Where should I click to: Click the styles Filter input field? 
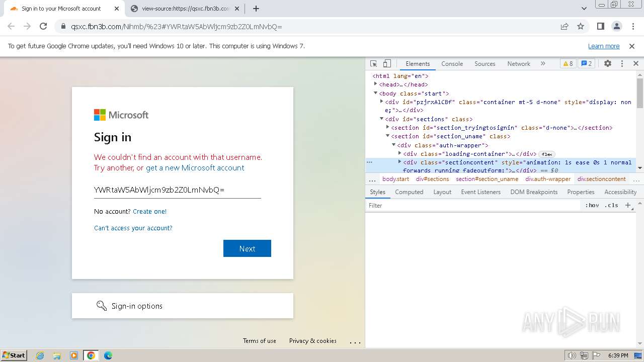(x=473, y=206)
